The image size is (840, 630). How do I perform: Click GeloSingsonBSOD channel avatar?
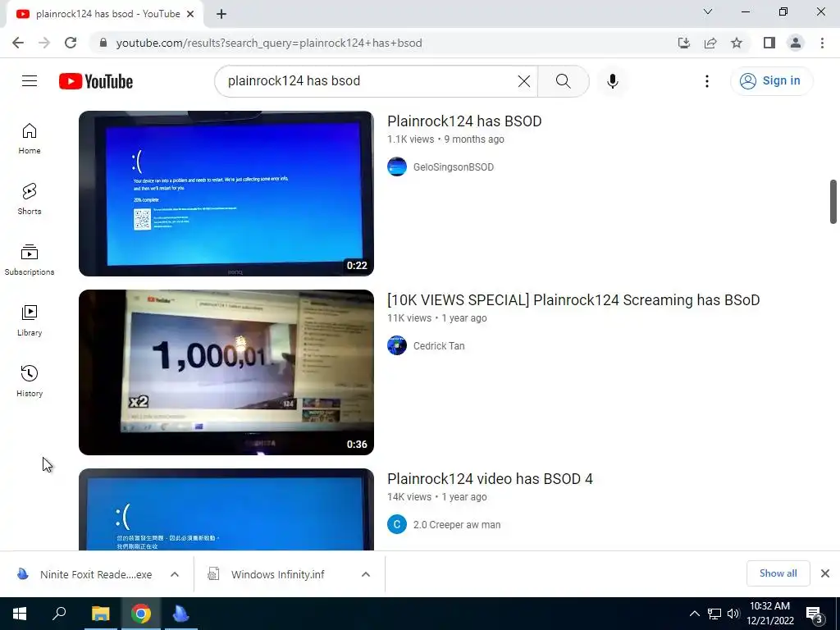point(397,167)
